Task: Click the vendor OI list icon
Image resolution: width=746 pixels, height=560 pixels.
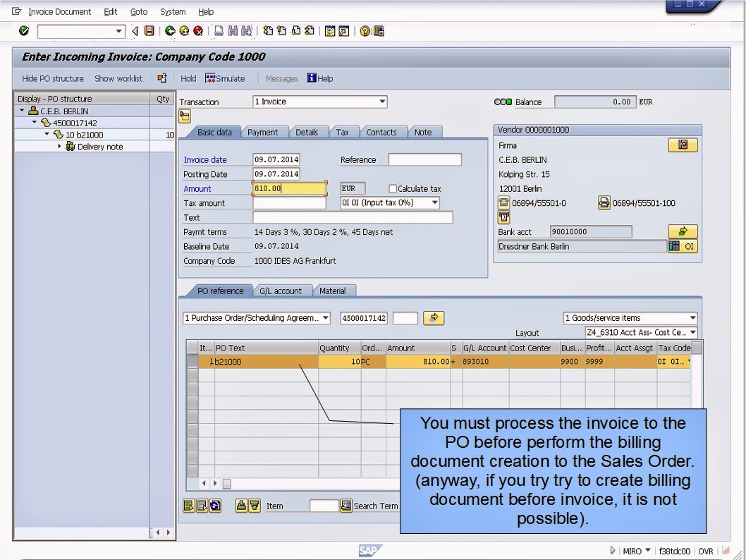Action: (683, 245)
